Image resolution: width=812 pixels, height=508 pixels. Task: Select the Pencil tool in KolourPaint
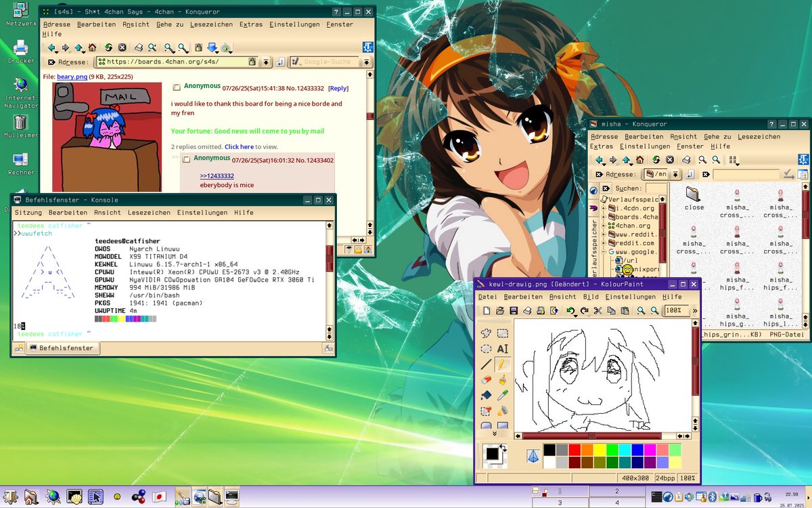coord(503,364)
